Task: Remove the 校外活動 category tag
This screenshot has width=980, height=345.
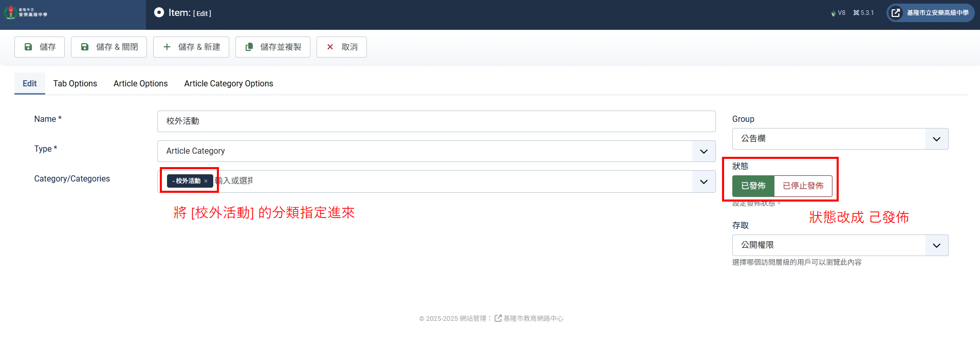Action: pos(206,181)
